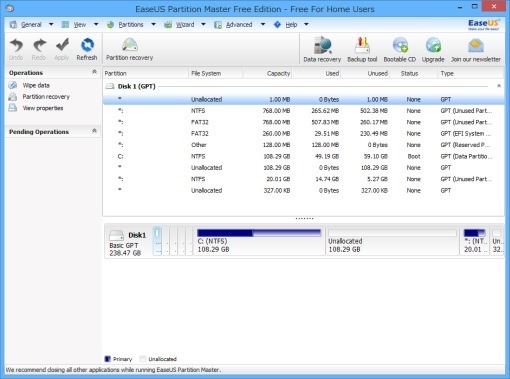Image resolution: width=510 pixels, height=379 pixels.
Task: Select the Unallocated 108.29 GB disk map block
Action: [x=392, y=241]
